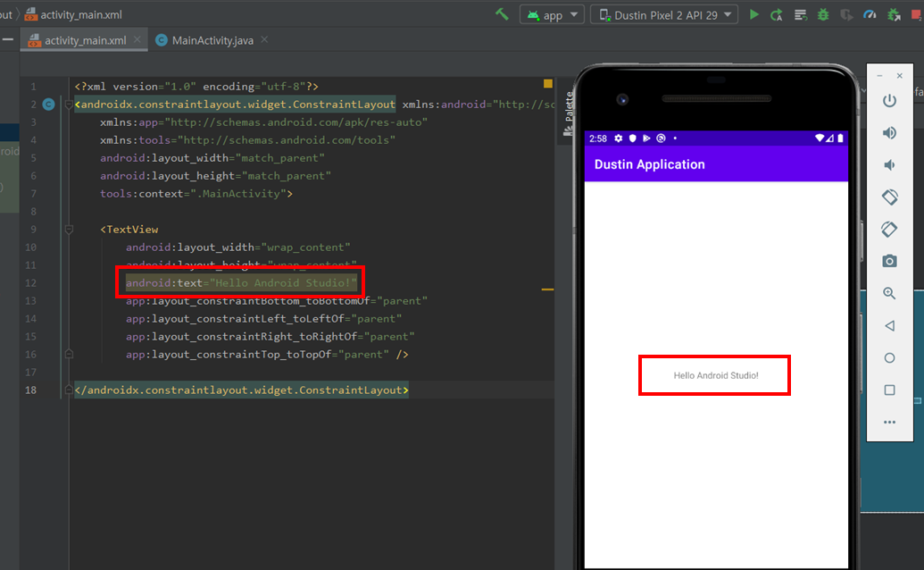Click the emulator Volume Down icon
Screen dimensions: 924x570
pyautogui.click(x=889, y=165)
